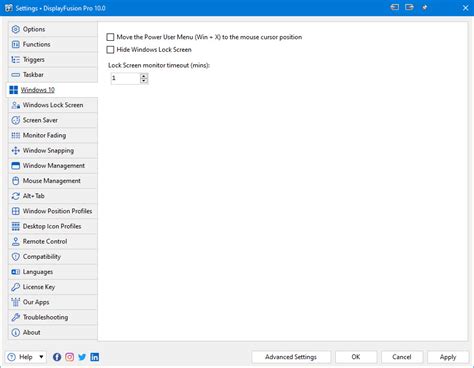Switch to the Triggers tab label
The image size is (474, 368).
(34, 60)
